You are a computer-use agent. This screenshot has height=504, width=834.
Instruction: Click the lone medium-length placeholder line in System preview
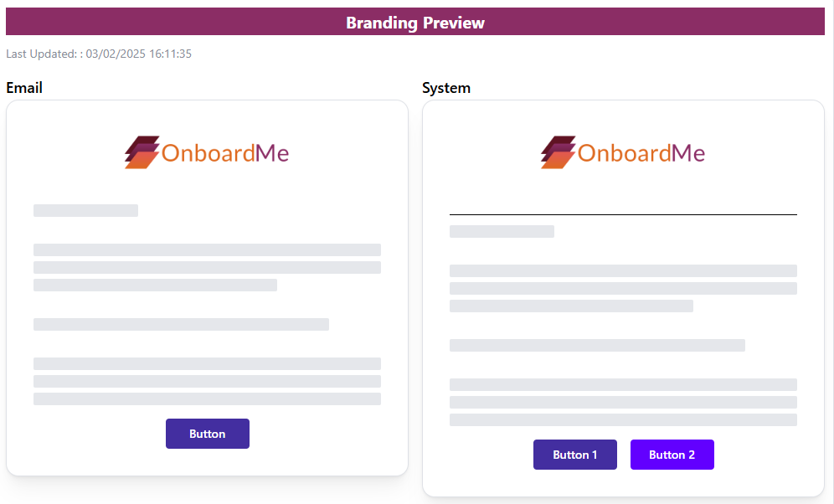click(597, 346)
